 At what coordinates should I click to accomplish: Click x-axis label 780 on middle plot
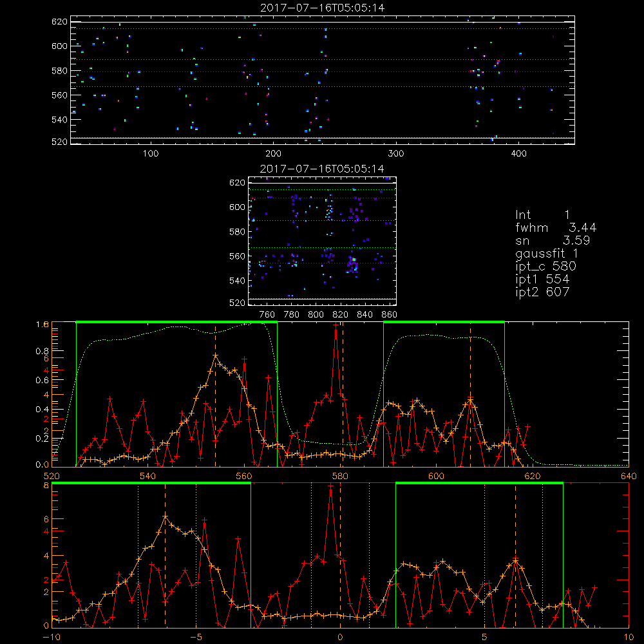292,315
